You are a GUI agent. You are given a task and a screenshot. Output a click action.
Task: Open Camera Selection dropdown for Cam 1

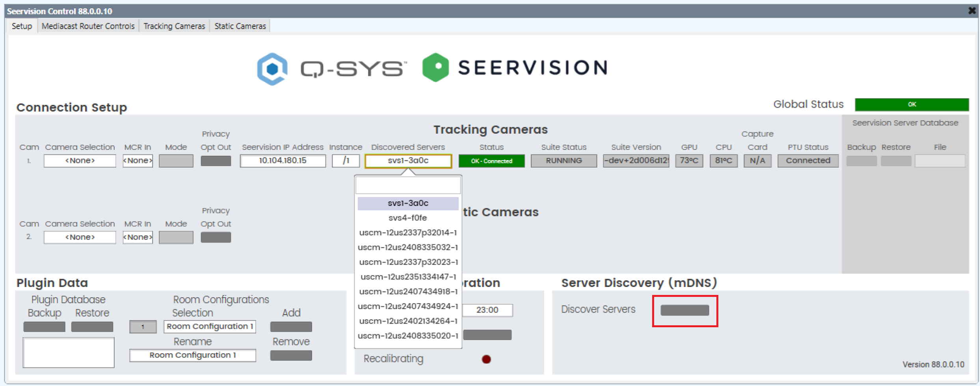[80, 161]
